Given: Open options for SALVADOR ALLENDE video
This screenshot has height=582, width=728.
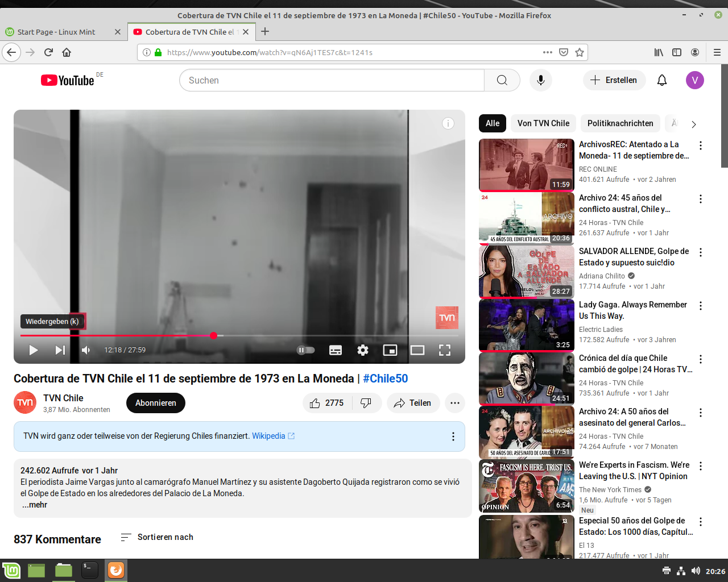Looking at the screenshot, I should (701, 252).
